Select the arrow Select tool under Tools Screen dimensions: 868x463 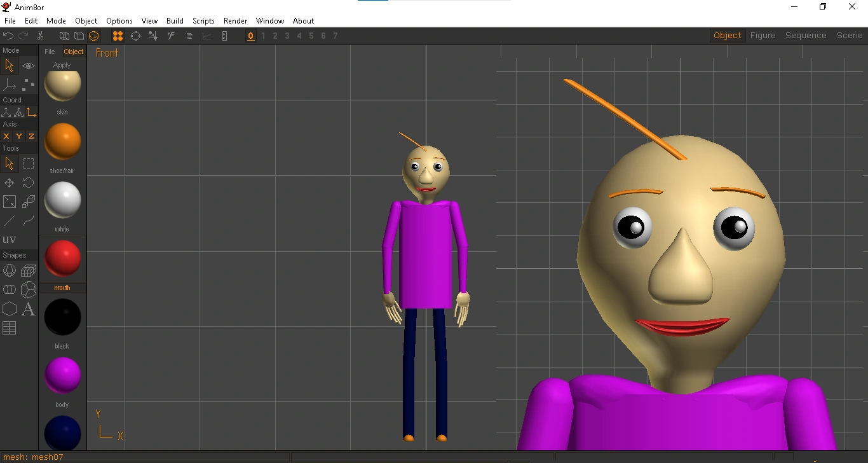(10, 163)
